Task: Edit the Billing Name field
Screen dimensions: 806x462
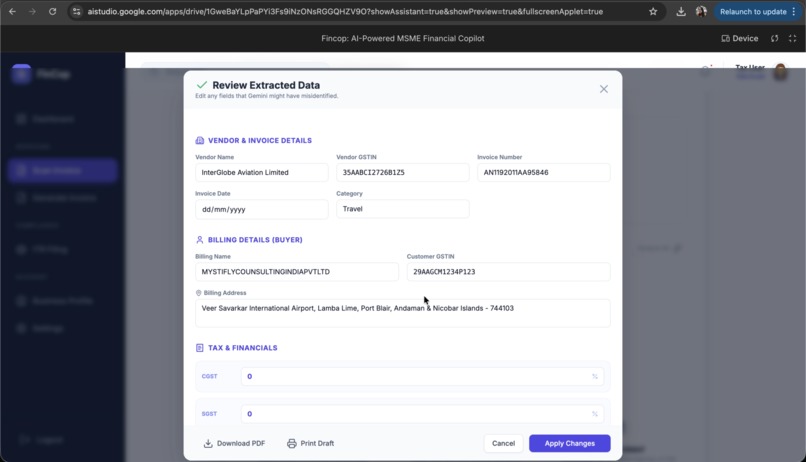Action: tap(297, 272)
